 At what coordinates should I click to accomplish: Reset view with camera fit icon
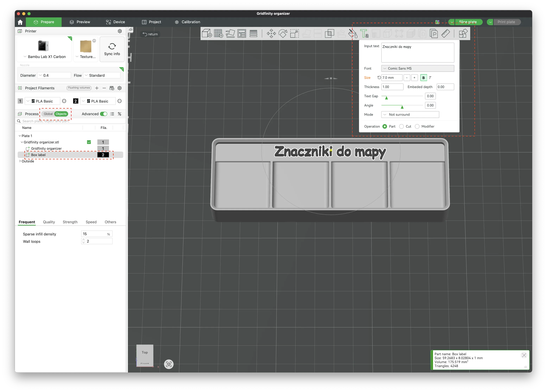point(169,364)
